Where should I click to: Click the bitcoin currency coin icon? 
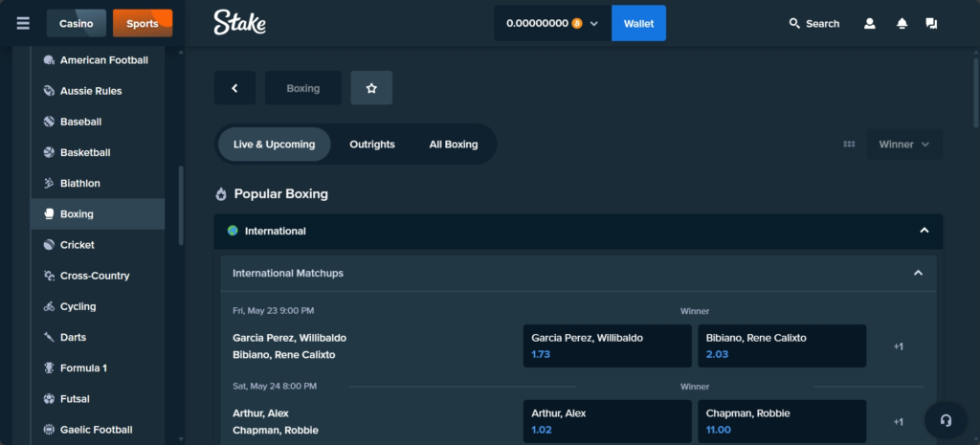[577, 23]
